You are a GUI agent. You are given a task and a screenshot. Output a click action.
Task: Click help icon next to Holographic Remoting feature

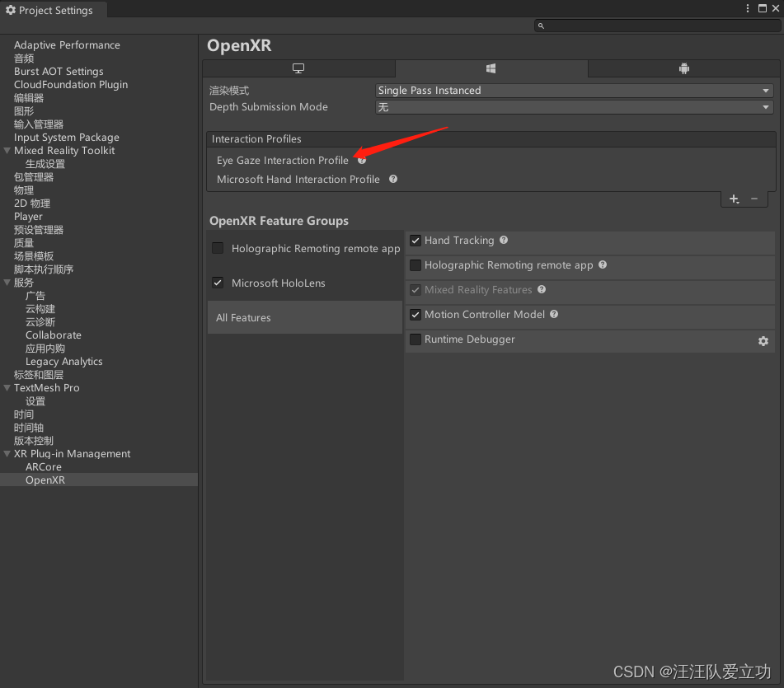click(x=603, y=264)
